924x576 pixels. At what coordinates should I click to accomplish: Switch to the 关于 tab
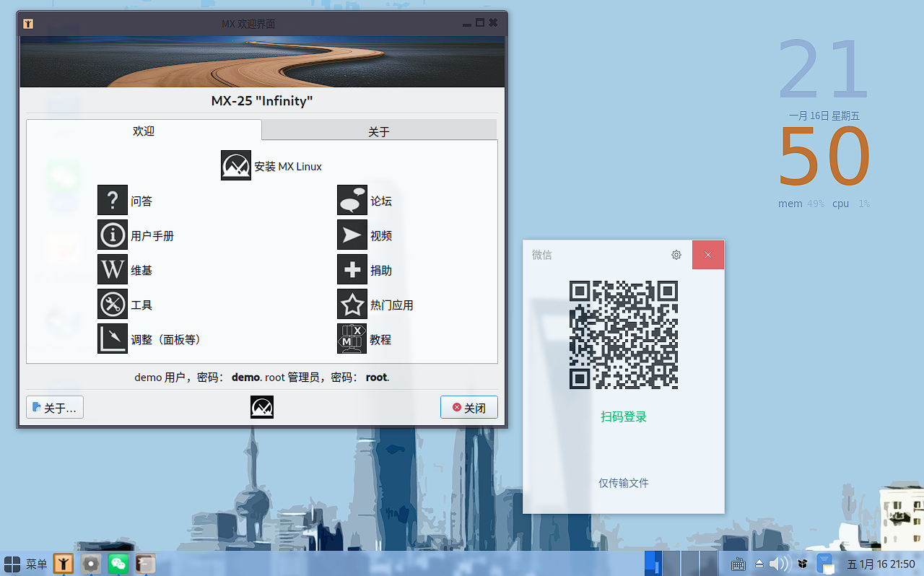(379, 131)
